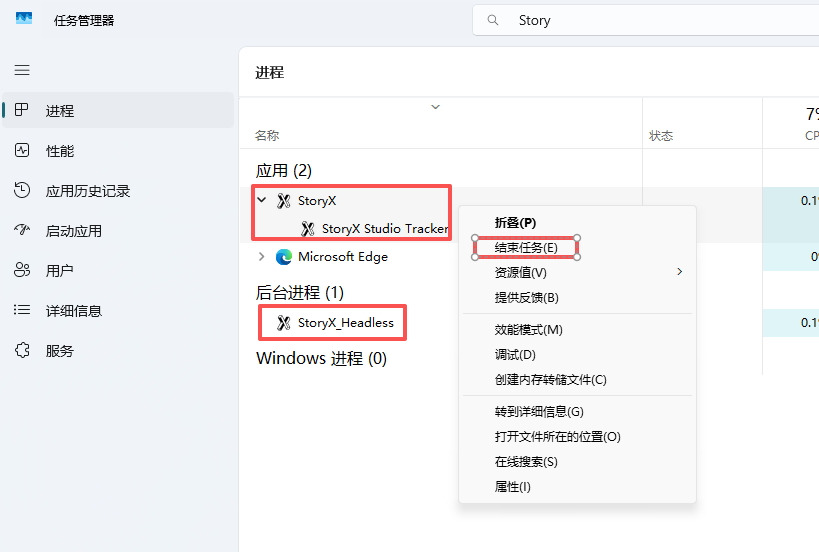Click the 用户 people icon
The height and width of the screenshot is (552, 819).
22,270
